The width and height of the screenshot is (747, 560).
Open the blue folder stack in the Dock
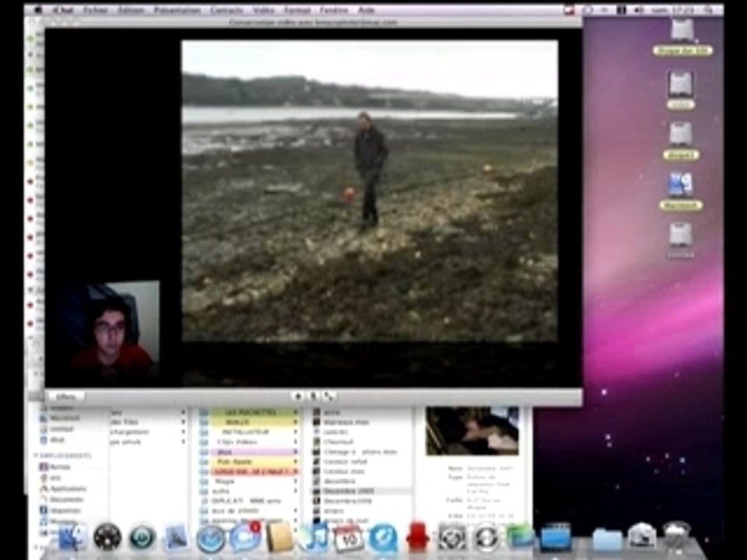(606, 539)
